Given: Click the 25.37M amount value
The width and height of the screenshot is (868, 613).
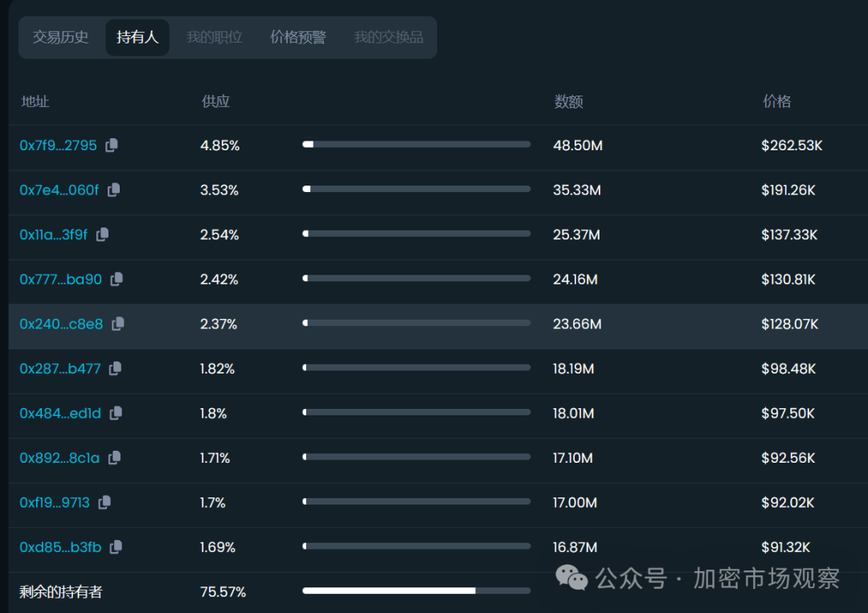Looking at the screenshot, I should pos(576,235).
